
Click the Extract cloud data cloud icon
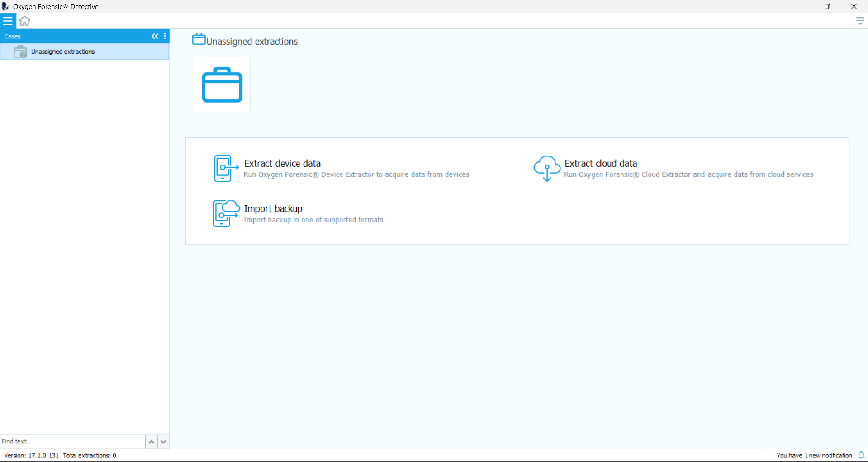pyautogui.click(x=547, y=169)
